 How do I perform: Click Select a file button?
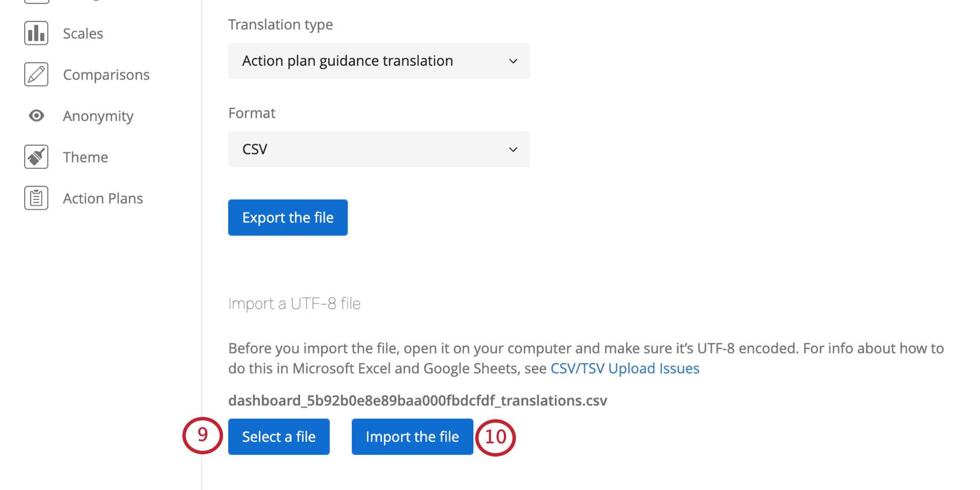pos(279,437)
